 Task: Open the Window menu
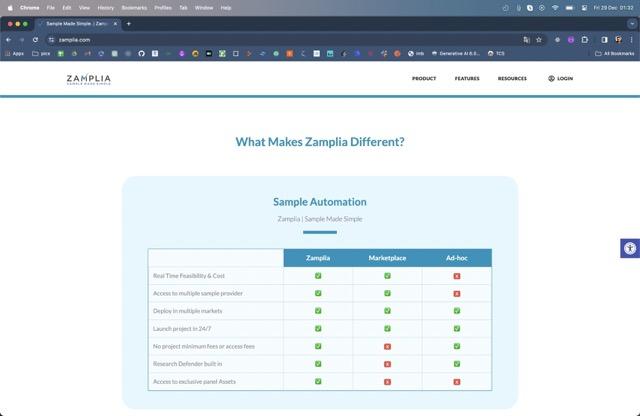click(204, 8)
